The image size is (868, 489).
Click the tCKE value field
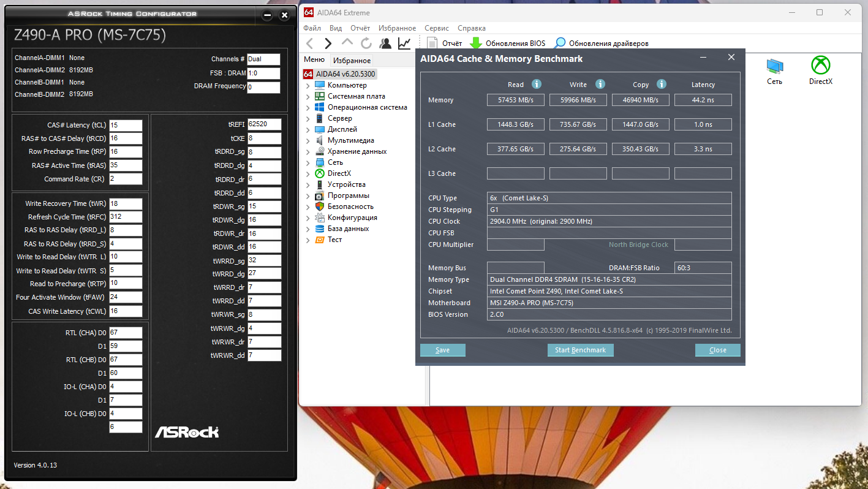tap(265, 138)
